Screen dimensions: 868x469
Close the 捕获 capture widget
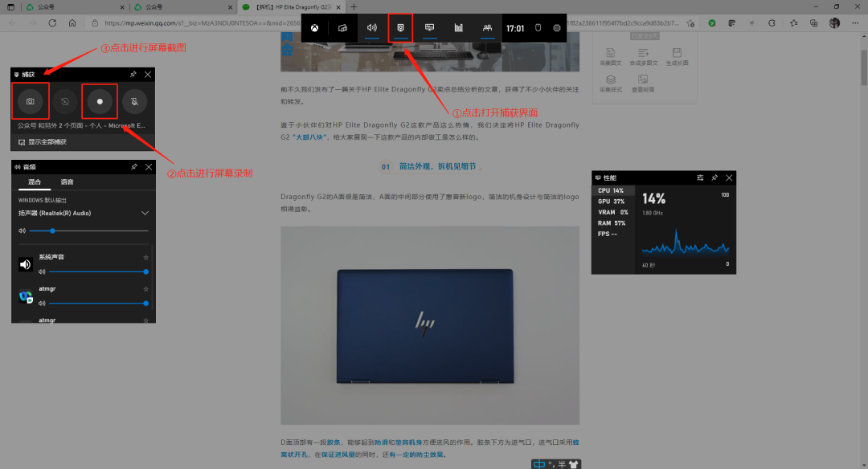(148, 74)
